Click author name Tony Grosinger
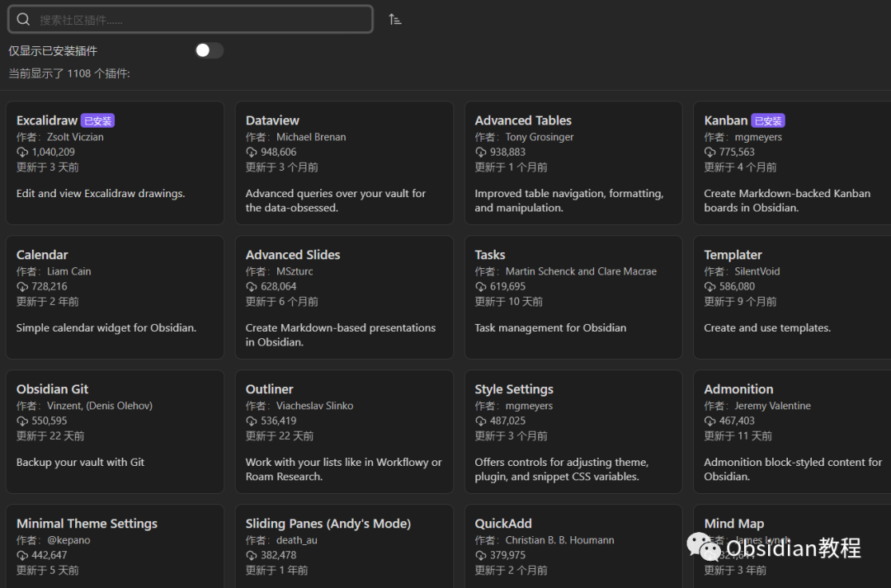Screen dimensions: 891x588 click(540, 137)
